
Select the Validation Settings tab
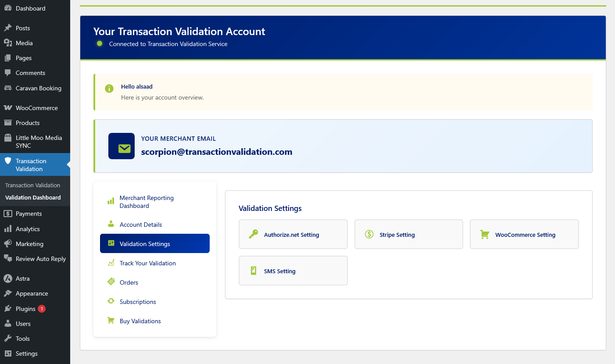tap(155, 243)
